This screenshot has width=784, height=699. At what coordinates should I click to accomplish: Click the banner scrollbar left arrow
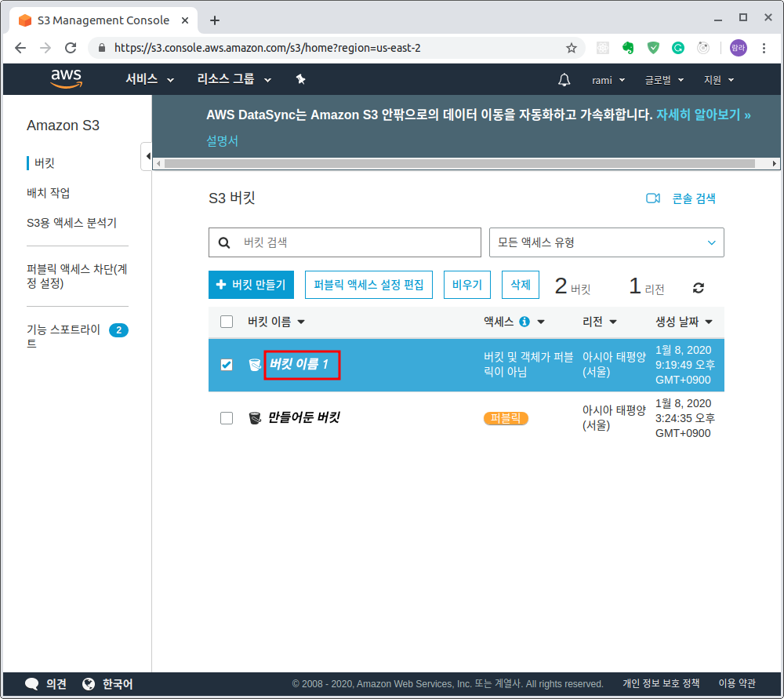click(158, 164)
